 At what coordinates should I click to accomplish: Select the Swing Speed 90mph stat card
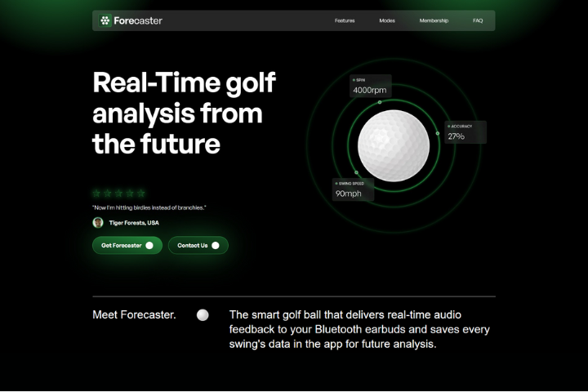[x=353, y=189]
